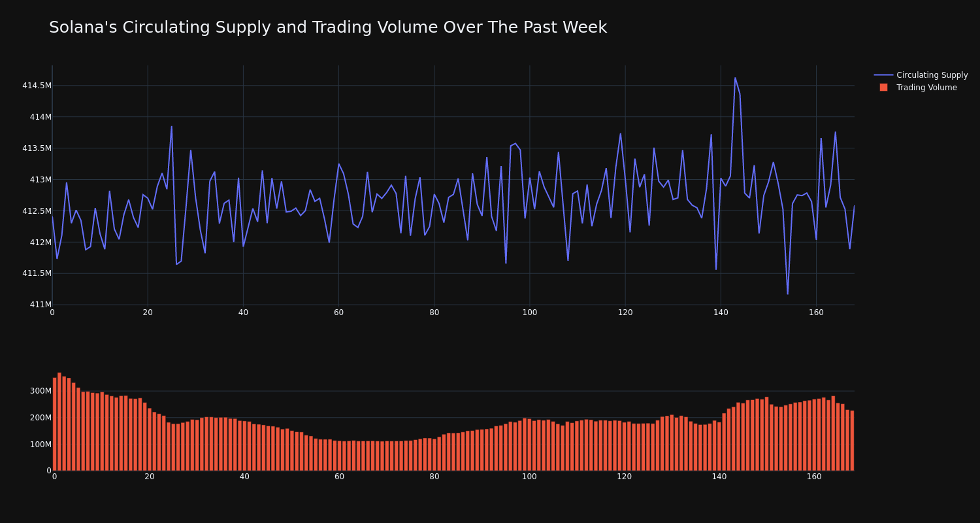This screenshot has height=523, width=980.
Task: Click the highest supply peak near 143
Action: (x=735, y=78)
